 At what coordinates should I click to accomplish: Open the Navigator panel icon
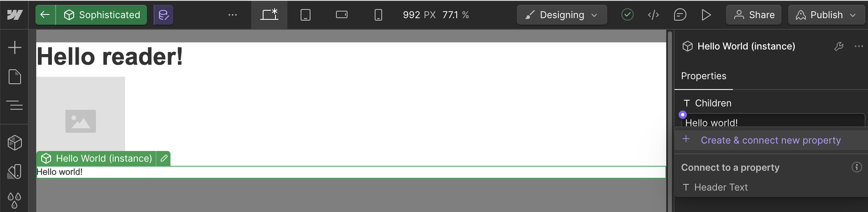pos(15,106)
